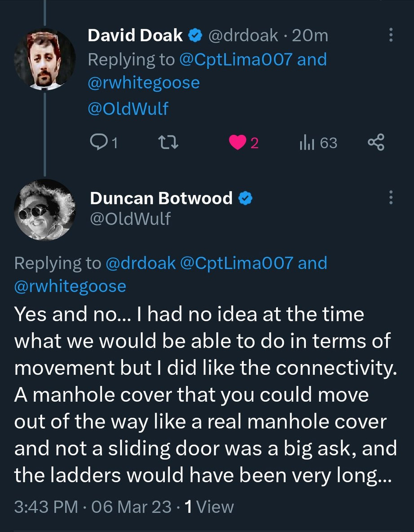Open more options menu for David Doak's tweet
Viewport: 414px width, 532px height.
click(390, 35)
